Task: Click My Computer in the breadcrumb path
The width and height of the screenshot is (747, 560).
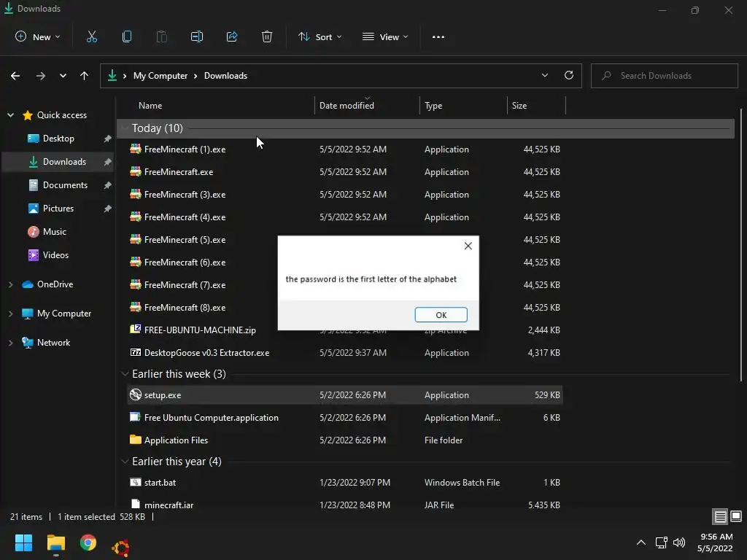Action: point(160,76)
